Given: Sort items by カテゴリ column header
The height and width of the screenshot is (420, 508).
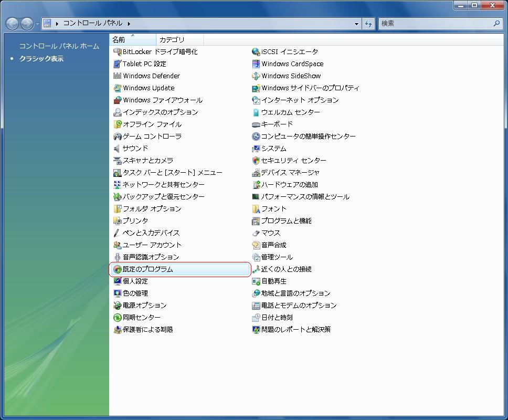Looking at the screenshot, I should coord(178,40).
